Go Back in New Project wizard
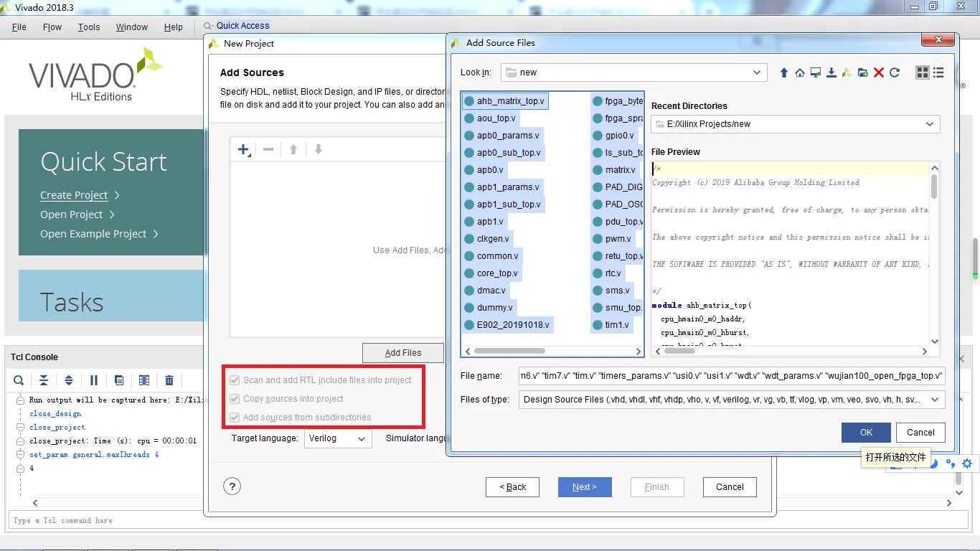The width and height of the screenshot is (980, 551). 513,487
